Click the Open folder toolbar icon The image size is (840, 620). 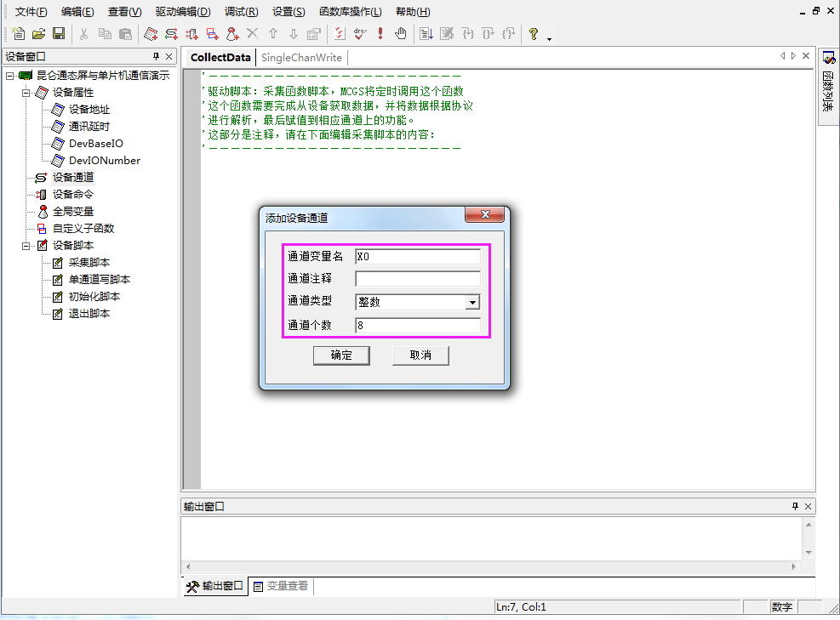tap(38, 34)
